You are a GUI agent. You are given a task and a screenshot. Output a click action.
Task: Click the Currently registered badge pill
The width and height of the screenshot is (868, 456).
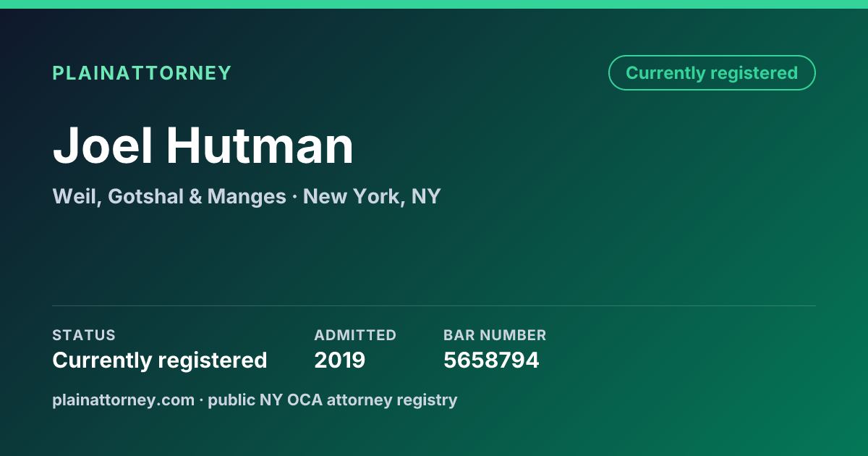[712, 73]
